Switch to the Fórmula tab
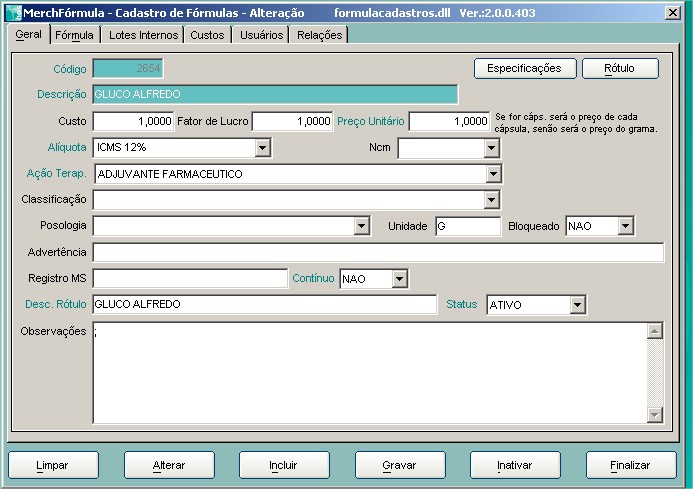Image resolution: width=693 pixels, height=489 pixels. [x=75, y=35]
